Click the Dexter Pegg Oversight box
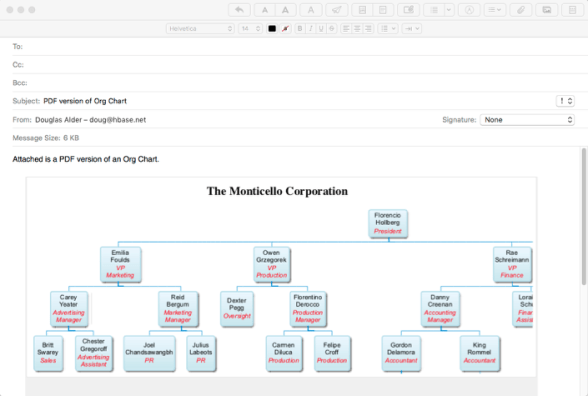The image size is (588, 396). [237, 309]
